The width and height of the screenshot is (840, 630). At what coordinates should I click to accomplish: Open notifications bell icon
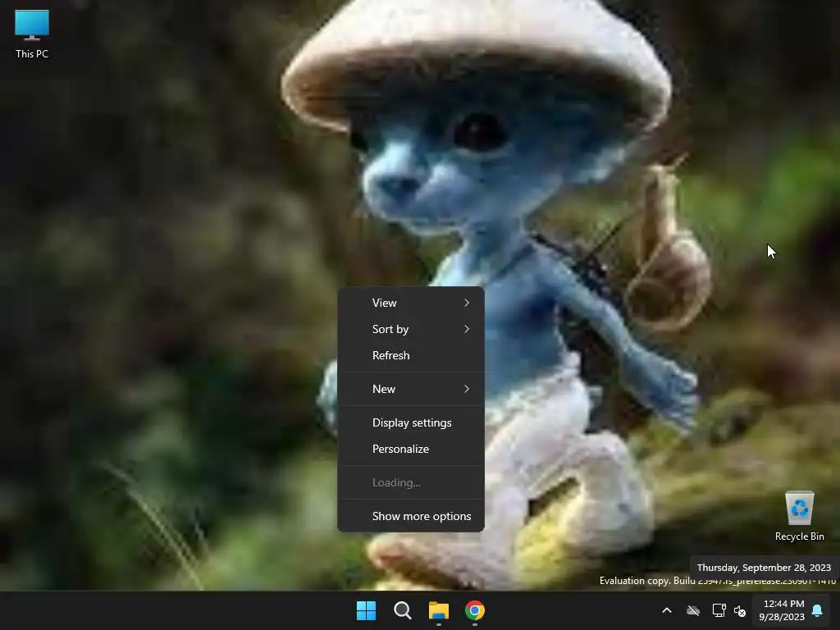818,610
